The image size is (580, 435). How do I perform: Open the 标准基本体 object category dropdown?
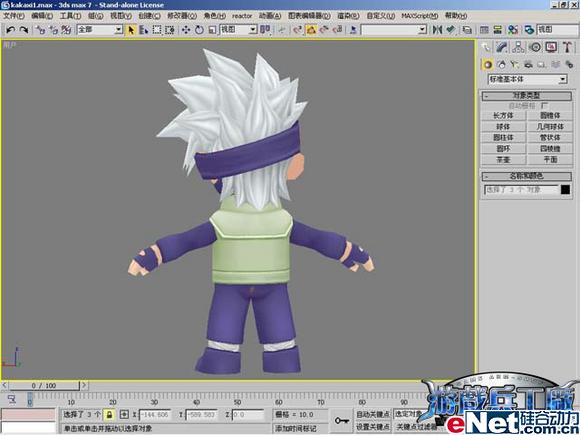pos(528,79)
